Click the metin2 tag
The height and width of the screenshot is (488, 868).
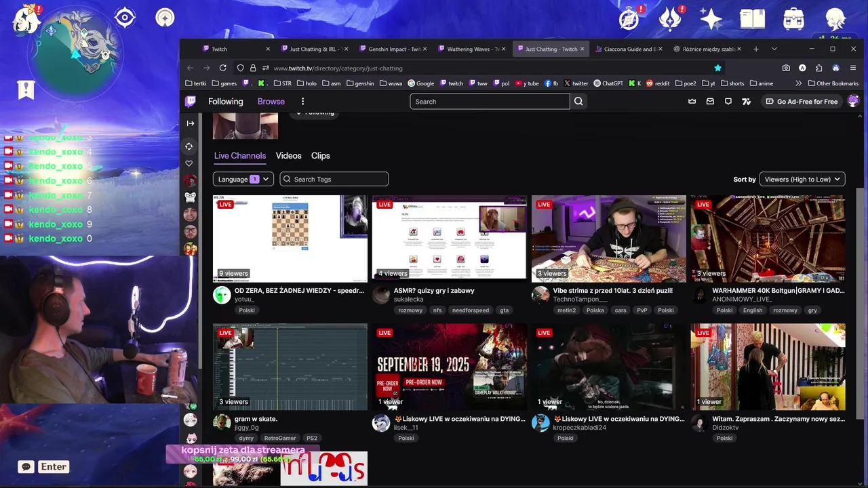coord(566,310)
